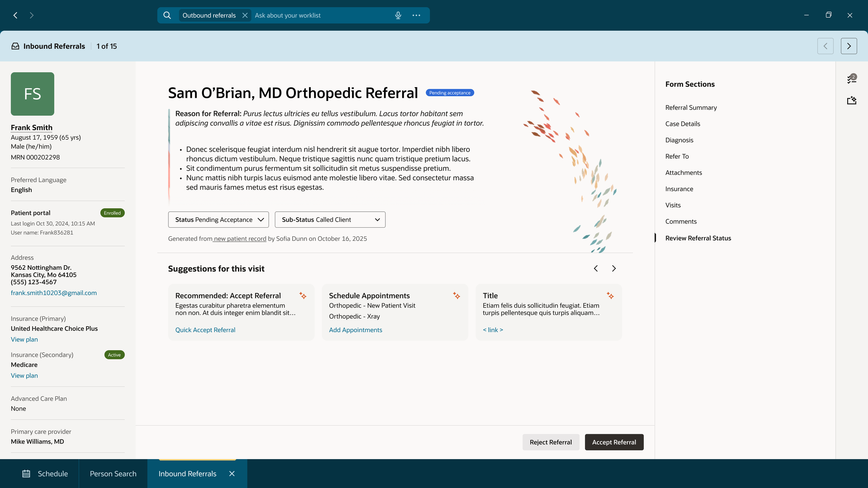This screenshot has height=488, width=868.
Task: Jump to Referral Summary section
Action: (691, 108)
